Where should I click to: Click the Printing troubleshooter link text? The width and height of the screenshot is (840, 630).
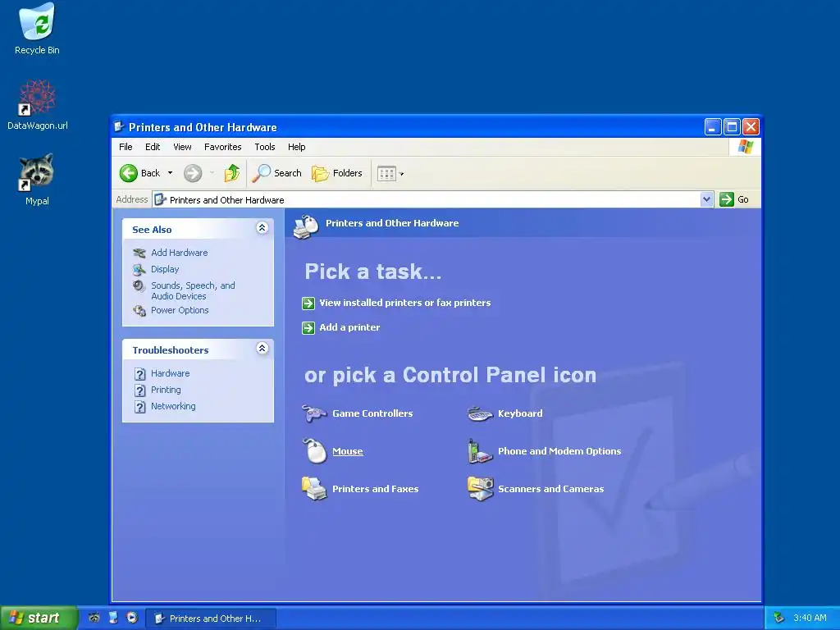(x=166, y=390)
